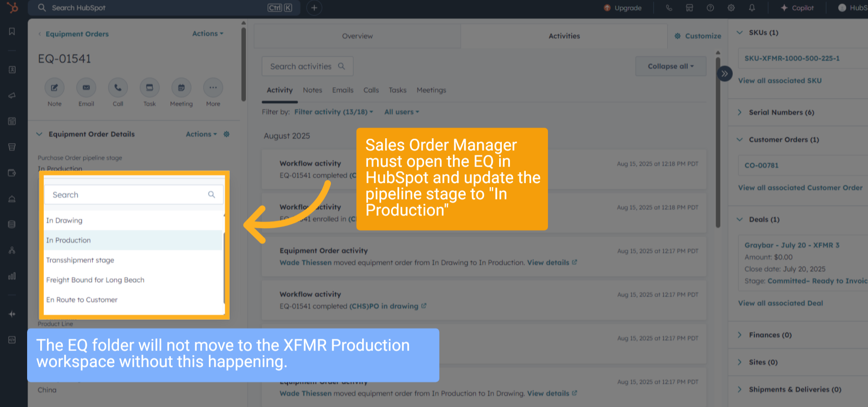Open the More actions ellipsis button
This screenshot has height=407, width=868.
point(213,88)
